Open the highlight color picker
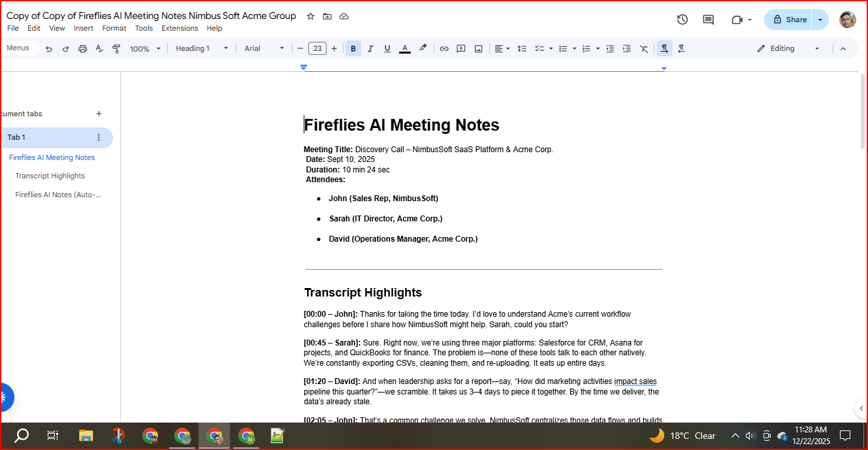 tap(423, 48)
